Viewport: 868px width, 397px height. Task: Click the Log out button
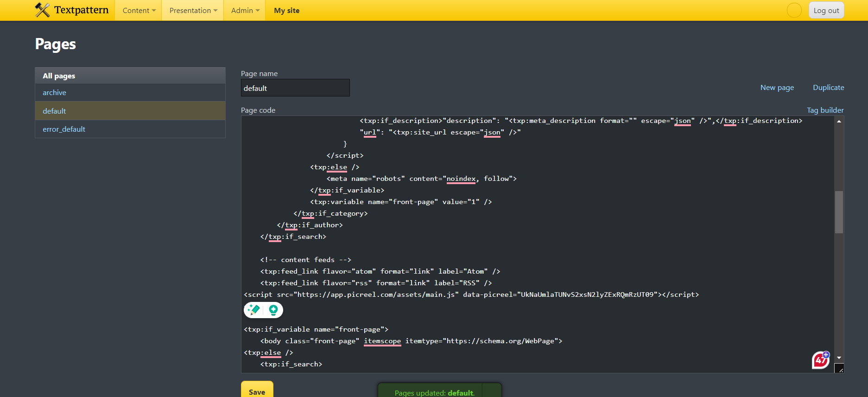(826, 10)
